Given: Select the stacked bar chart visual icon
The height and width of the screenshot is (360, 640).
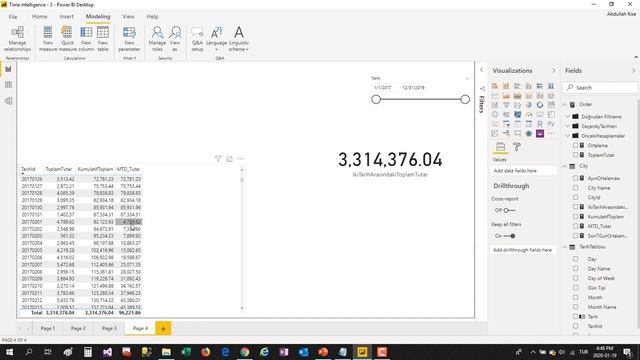Looking at the screenshot, I should click(x=495, y=86).
